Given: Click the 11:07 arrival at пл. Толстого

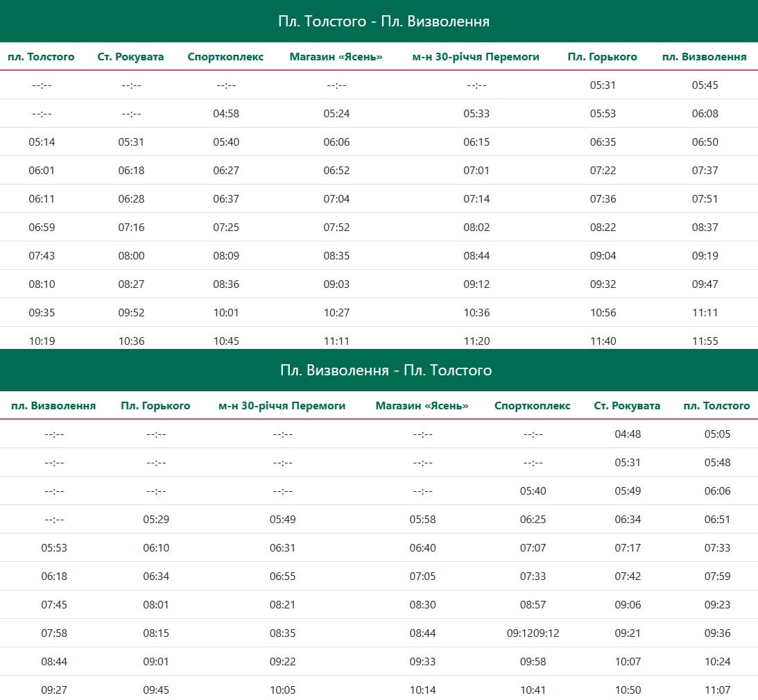Looking at the screenshot, I should pyautogui.click(x=717, y=690).
